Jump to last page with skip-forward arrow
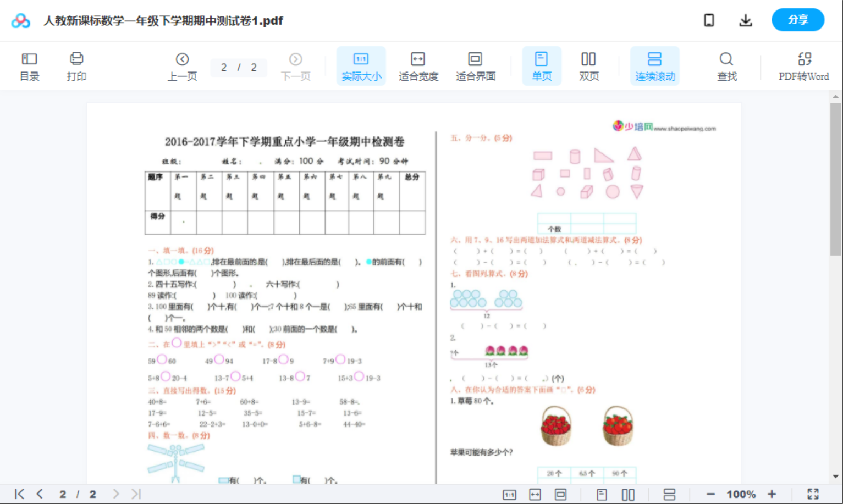 tap(135, 494)
